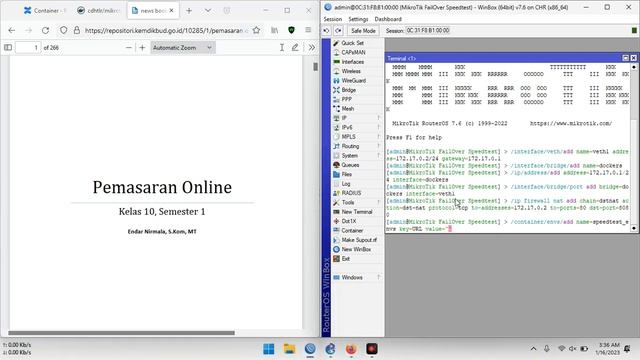Image resolution: width=640 pixels, height=360 pixels.
Task: Maximize the Terminal window in WinBox
Action: 625,58
